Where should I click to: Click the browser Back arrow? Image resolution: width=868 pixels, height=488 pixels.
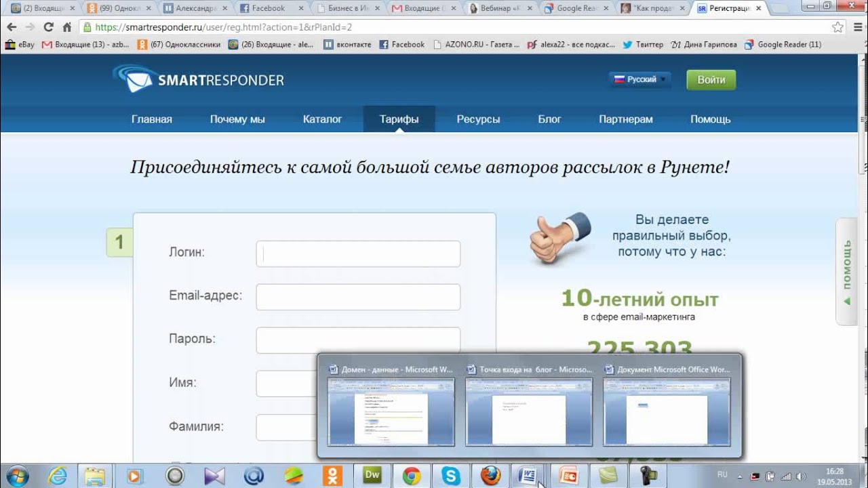12,27
